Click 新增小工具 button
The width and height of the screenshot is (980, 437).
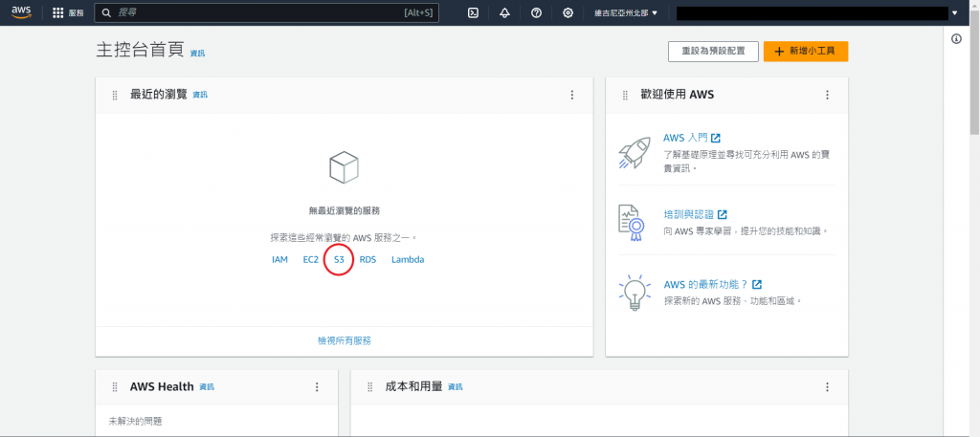[x=806, y=52]
